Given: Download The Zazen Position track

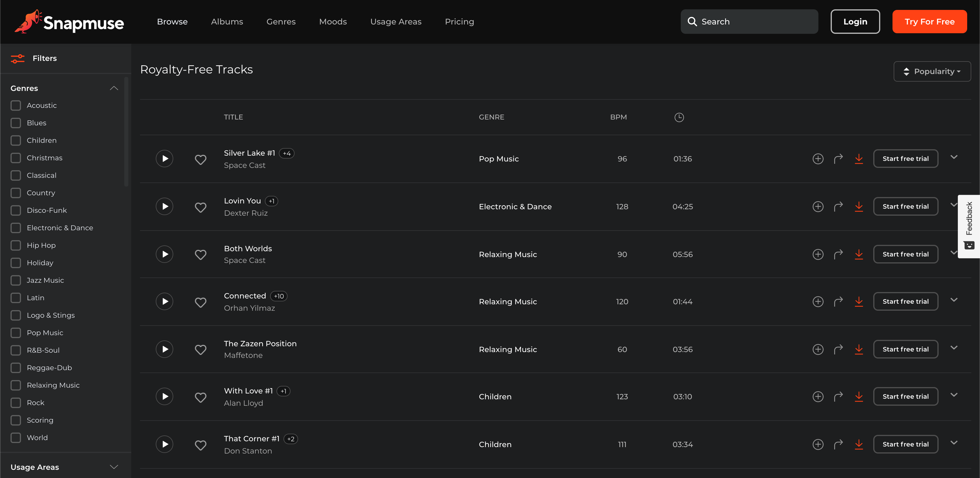Looking at the screenshot, I should 859,349.
